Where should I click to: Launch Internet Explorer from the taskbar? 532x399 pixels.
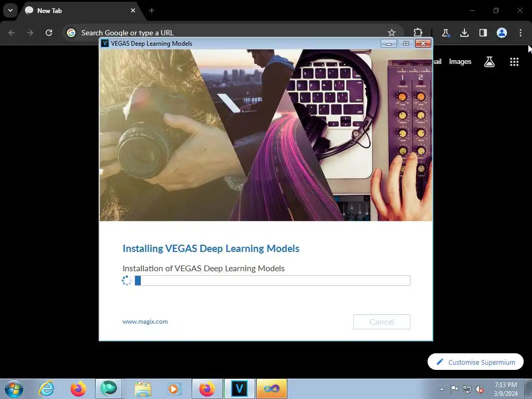pyautogui.click(x=46, y=389)
